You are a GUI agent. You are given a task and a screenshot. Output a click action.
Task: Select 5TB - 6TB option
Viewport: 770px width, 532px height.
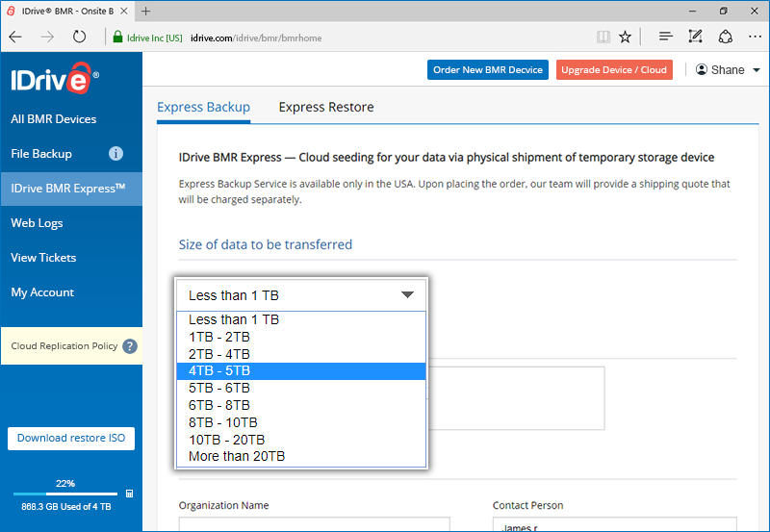point(301,389)
